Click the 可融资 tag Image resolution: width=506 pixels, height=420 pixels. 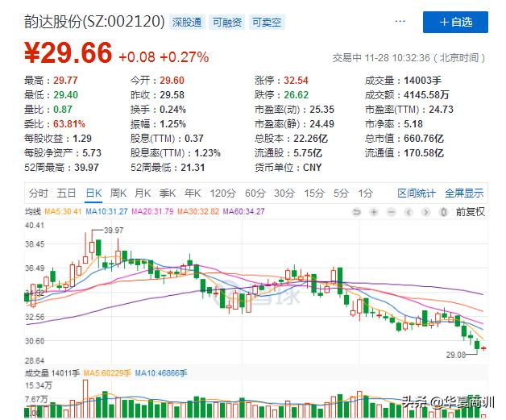pos(227,23)
